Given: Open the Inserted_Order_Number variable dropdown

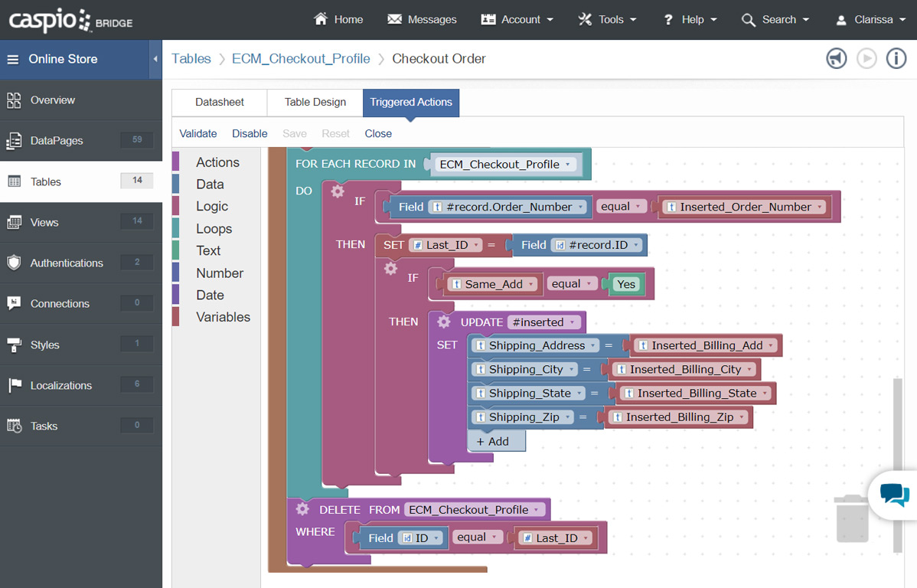Looking at the screenshot, I should (x=745, y=207).
